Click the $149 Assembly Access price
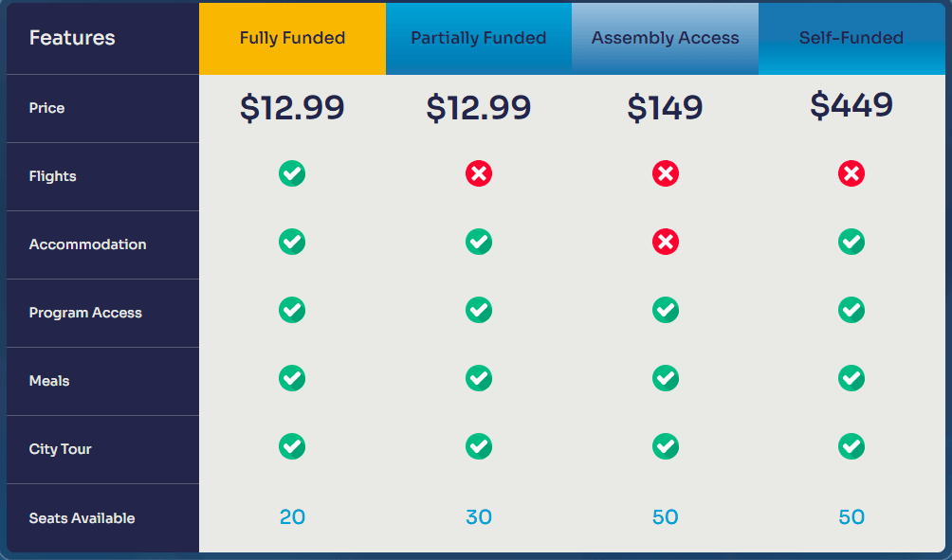The image size is (952, 560). 666,108
